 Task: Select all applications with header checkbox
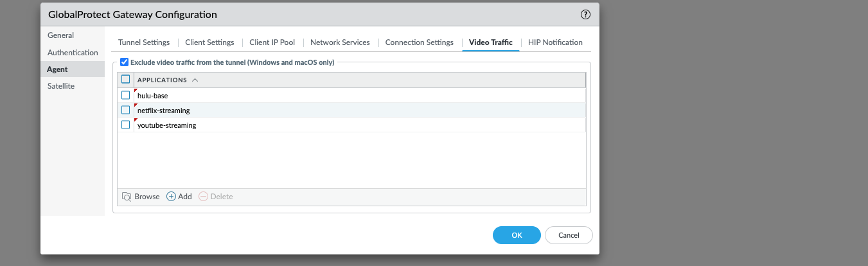[x=126, y=80]
